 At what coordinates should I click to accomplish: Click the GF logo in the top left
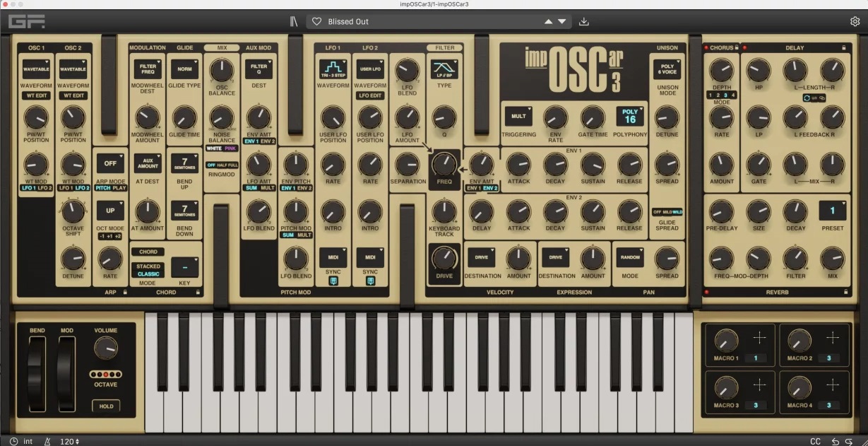pyautogui.click(x=27, y=21)
